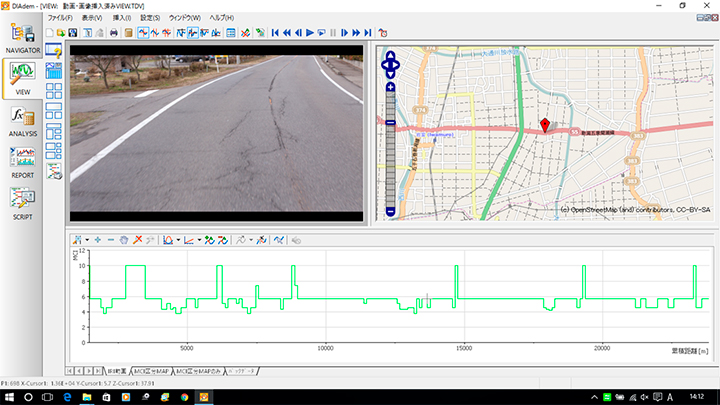Toggle the band cursor mode

[x=155, y=33]
